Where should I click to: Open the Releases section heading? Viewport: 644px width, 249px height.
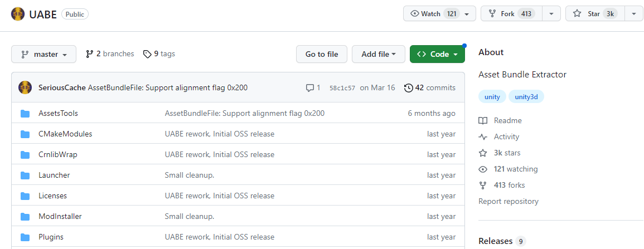[x=495, y=241]
